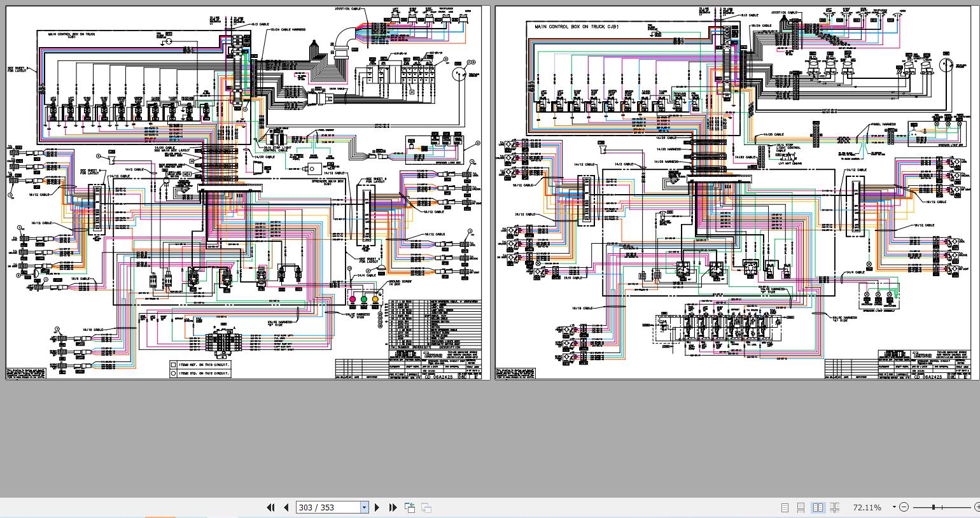The width and height of the screenshot is (980, 518).
Task: Switch to single page view
Action: (x=785, y=507)
